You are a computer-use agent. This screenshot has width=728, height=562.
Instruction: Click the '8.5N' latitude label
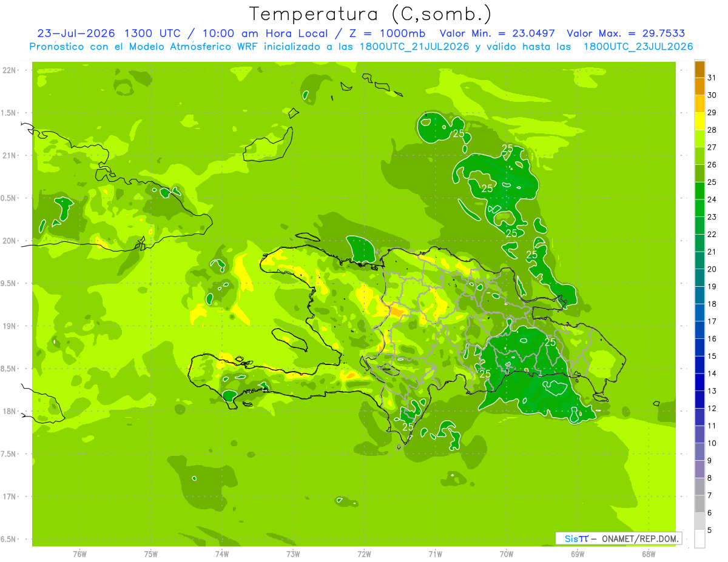click(x=9, y=369)
